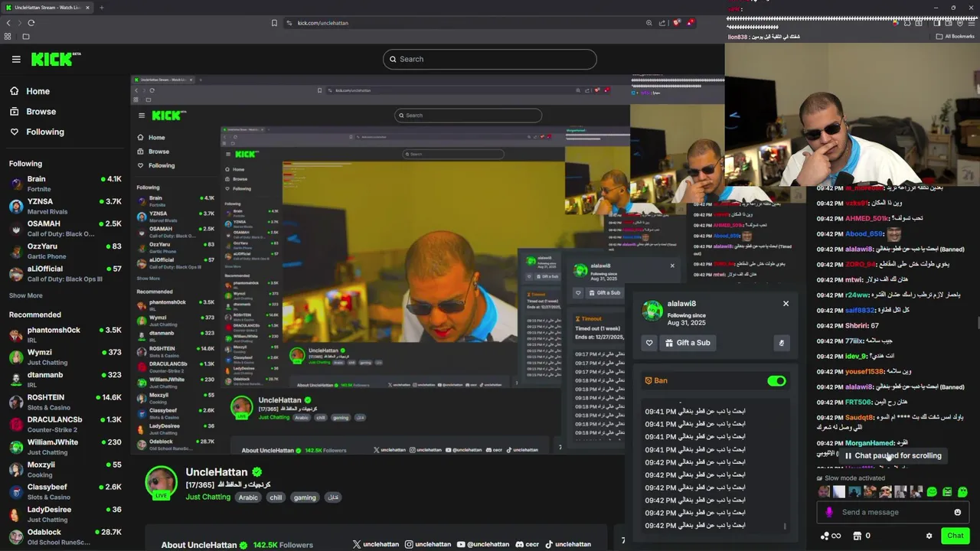Focus the Send a message chat input

(892, 513)
